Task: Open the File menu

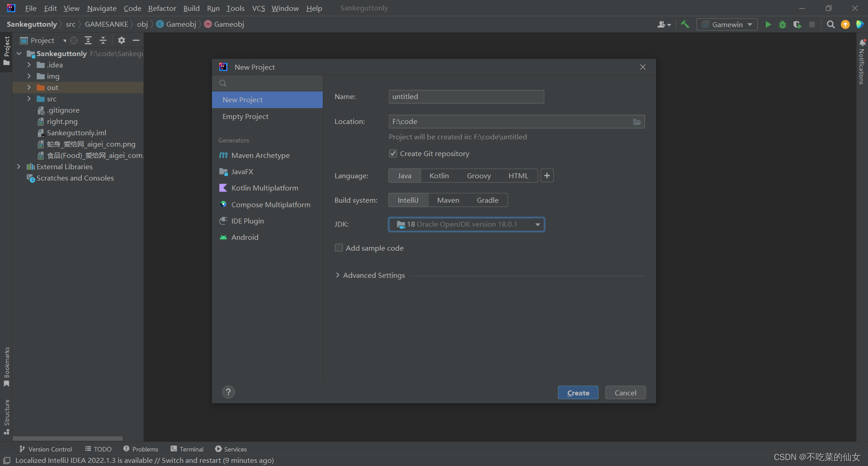Action: coord(31,8)
